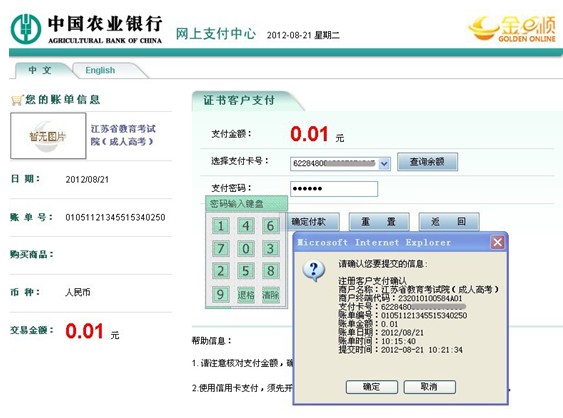Click the bill number 0105112134551534O250 on the left
Viewport: 563px width, 418px height.
115,217
